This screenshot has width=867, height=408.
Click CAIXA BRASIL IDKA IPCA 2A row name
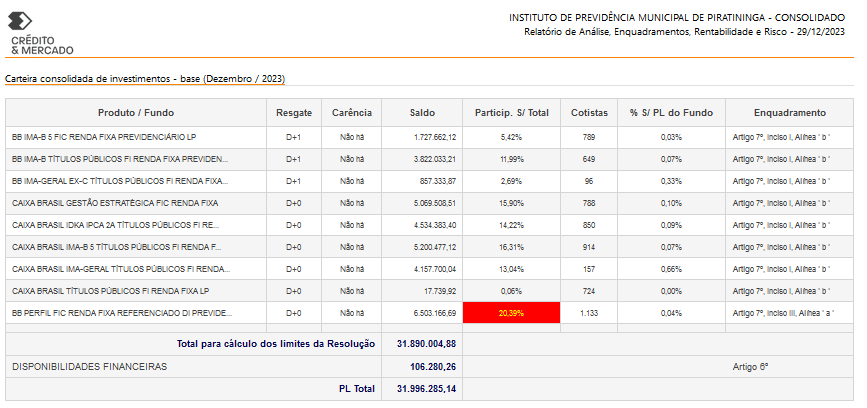[x=116, y=225]
